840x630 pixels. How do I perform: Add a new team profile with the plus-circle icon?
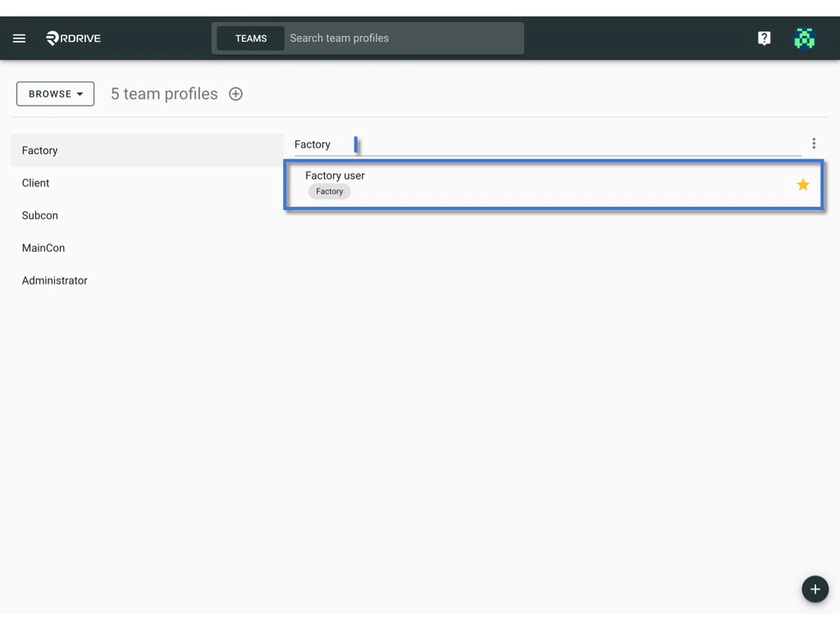pyautogui.click(x=235, y=94)
